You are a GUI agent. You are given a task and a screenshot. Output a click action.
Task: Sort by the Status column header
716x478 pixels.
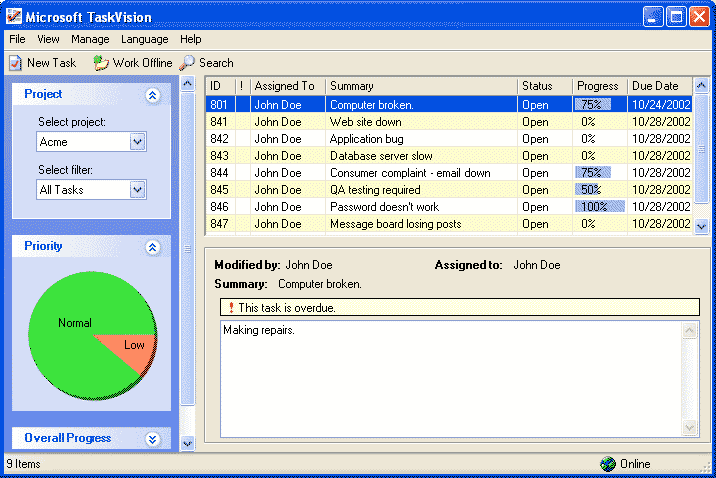(x=545, y=86)
